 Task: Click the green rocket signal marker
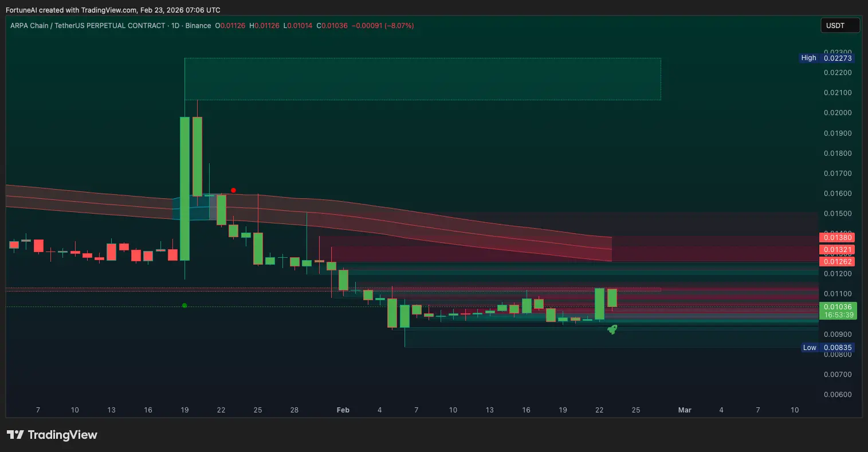tap(612, 329)
